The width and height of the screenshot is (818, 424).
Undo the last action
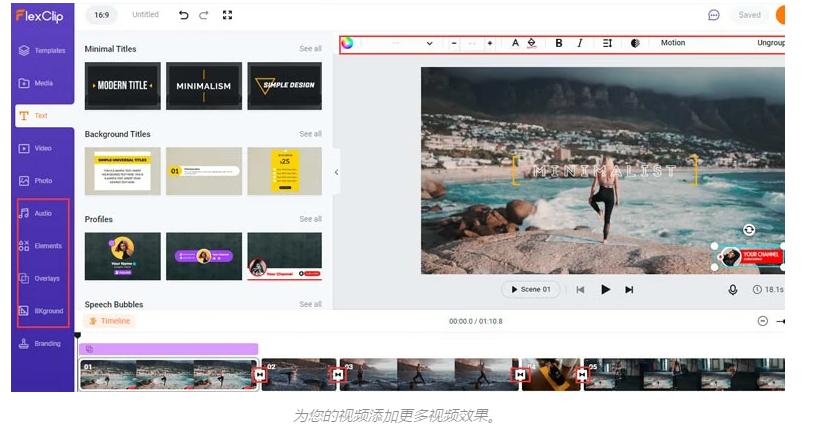(x=184, y=15)
